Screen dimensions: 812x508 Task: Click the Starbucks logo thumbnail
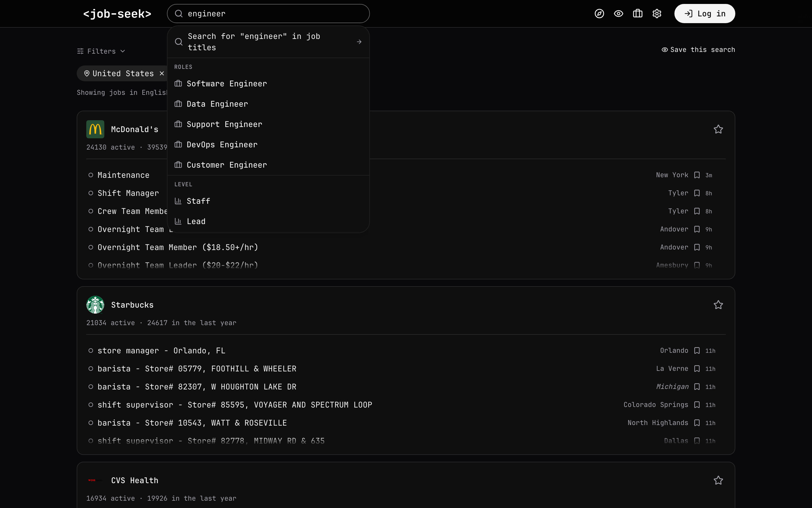pyautogui.click(x=95, y=305)
